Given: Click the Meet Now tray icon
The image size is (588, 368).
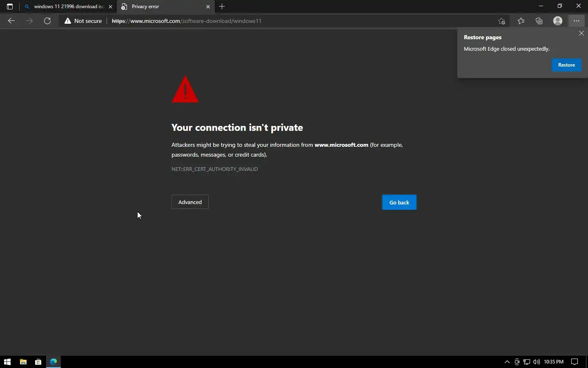Looking at the screenshot, I should pyautogui.click(x=517, y=362).
